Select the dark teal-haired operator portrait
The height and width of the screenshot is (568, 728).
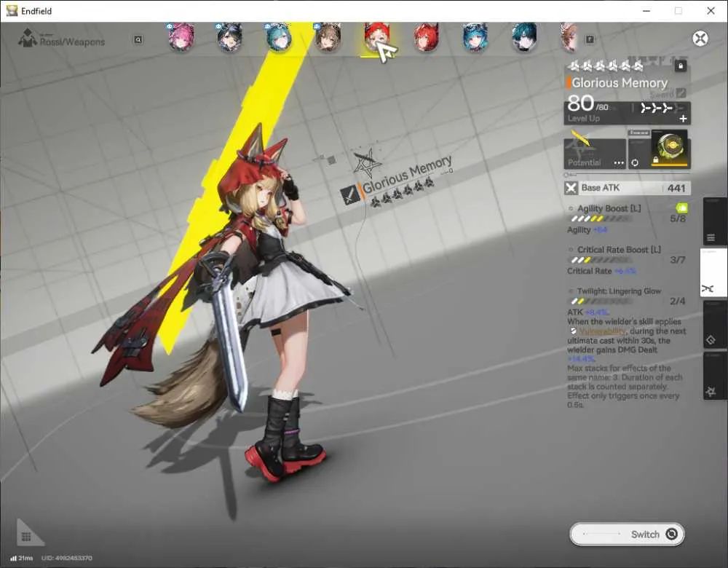coord(524,37)
